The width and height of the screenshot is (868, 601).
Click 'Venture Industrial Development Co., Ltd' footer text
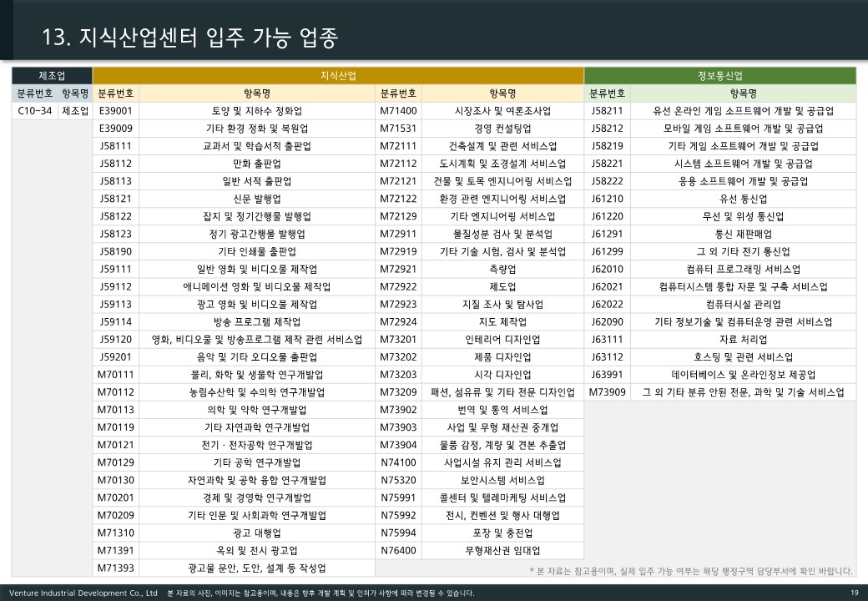[x=79, y=593]
